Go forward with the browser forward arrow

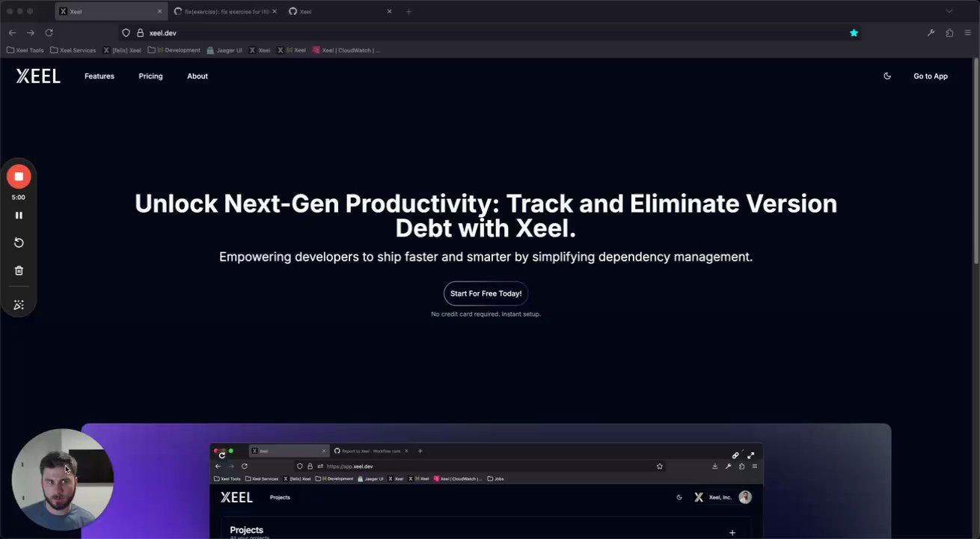point(31,33)
